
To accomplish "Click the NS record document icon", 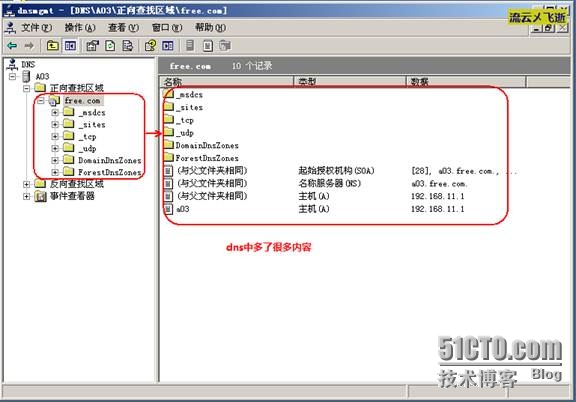I will point(168,183).
